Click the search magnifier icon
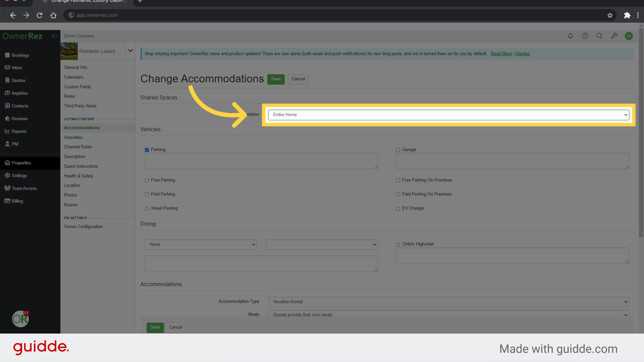644x362 pixels. coord(599,36)
